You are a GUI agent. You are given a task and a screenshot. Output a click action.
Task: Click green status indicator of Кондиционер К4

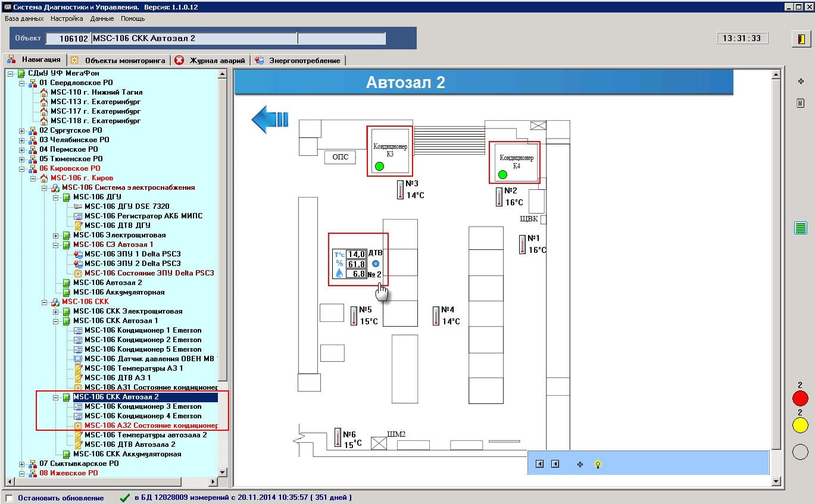[502, 174]
